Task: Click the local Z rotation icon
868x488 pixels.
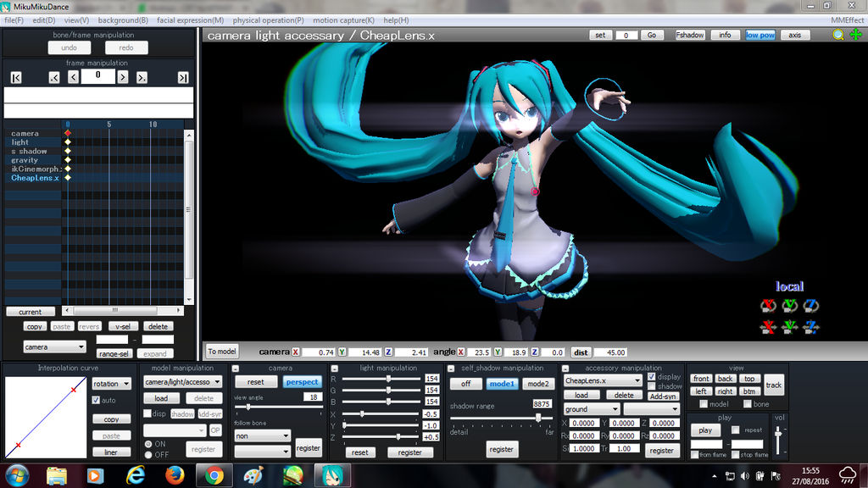Action: (811, 305)
